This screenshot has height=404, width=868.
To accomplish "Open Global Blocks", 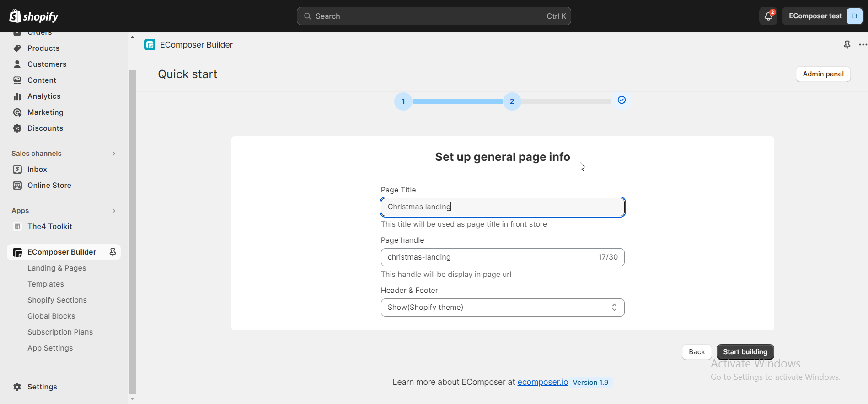I will pyautogui.click(x=51, y=316).
